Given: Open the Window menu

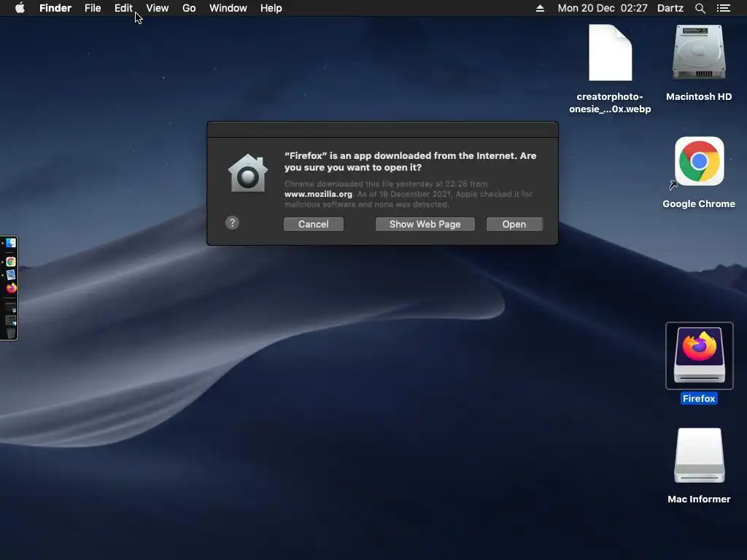Looking at the screenshot, I should (228, 8).
